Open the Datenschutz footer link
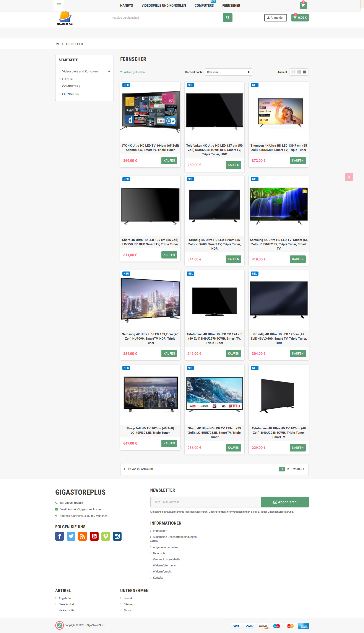364x633 pixels. pos(161,553)
